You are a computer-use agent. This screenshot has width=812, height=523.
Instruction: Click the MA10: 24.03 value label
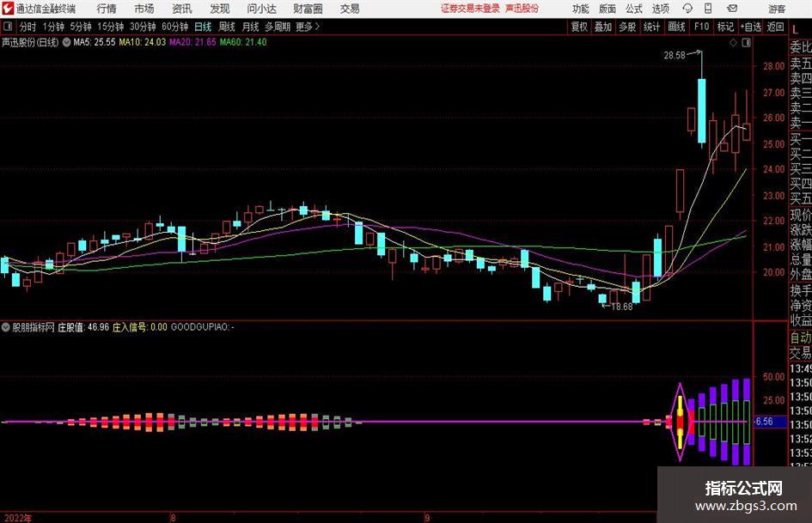point(143,42)
